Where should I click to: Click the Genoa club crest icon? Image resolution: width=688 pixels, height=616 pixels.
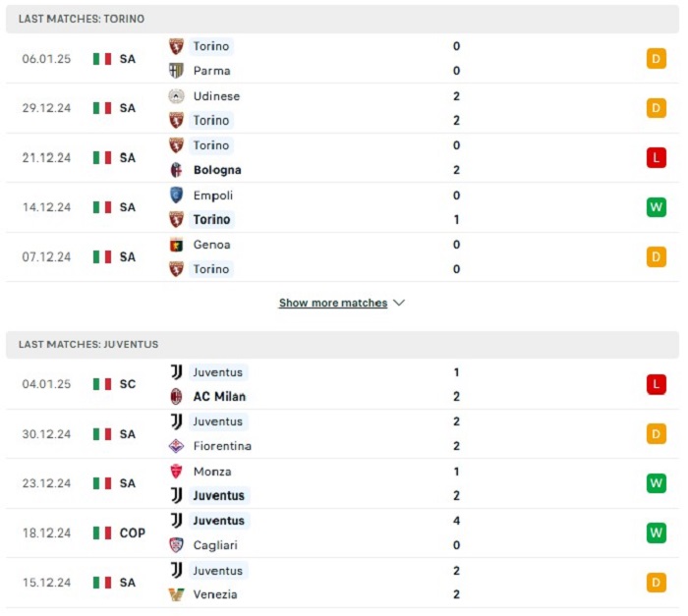coord(176,245)
